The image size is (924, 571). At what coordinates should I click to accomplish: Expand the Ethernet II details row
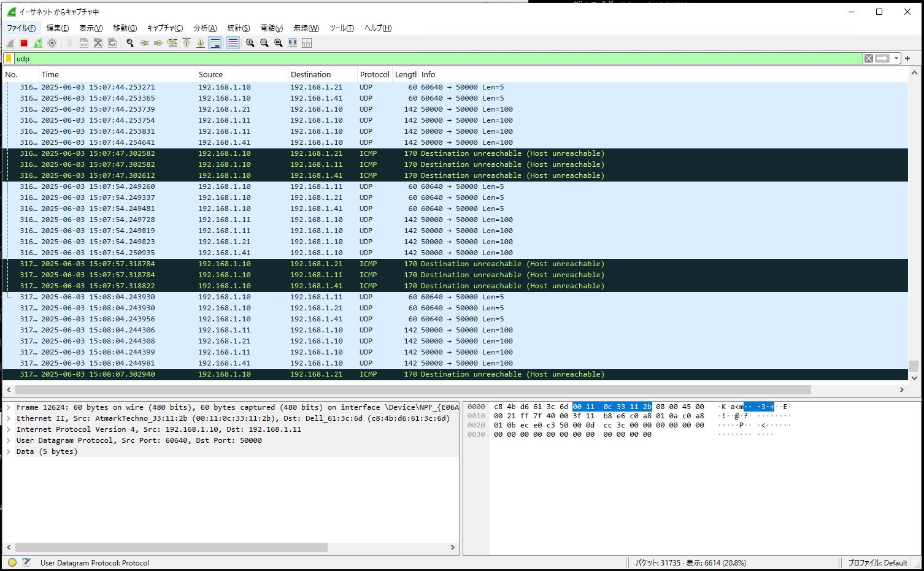pyautogui.click(x=9, y=418)
